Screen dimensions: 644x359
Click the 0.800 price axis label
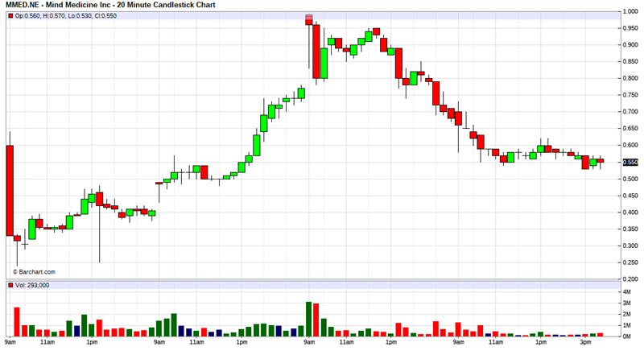630,78
